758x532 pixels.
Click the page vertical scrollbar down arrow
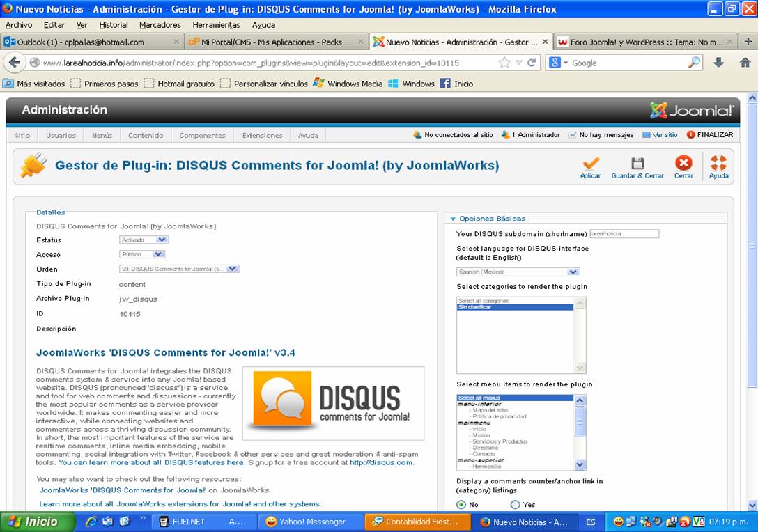(x=752, y=505)
